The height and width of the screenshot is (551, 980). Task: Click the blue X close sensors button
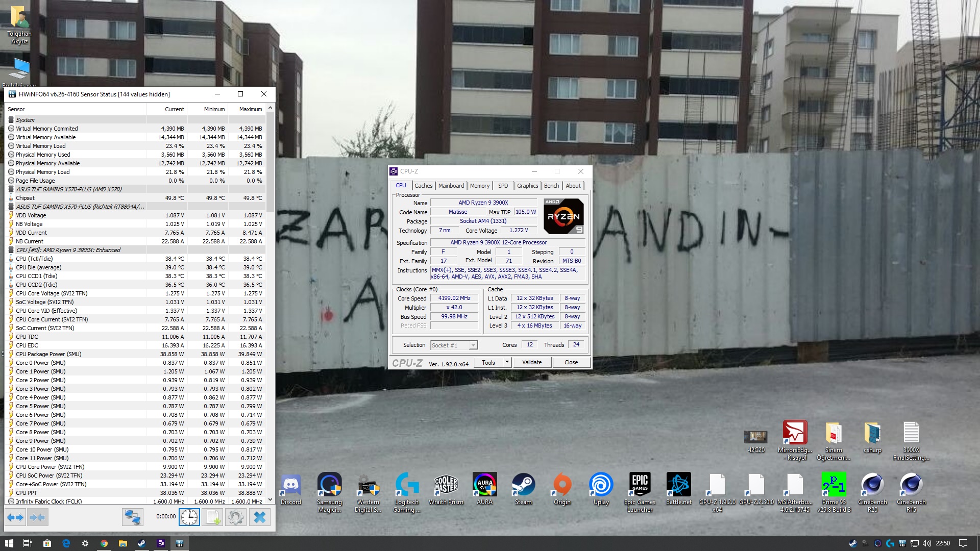(x=259, y=517)
